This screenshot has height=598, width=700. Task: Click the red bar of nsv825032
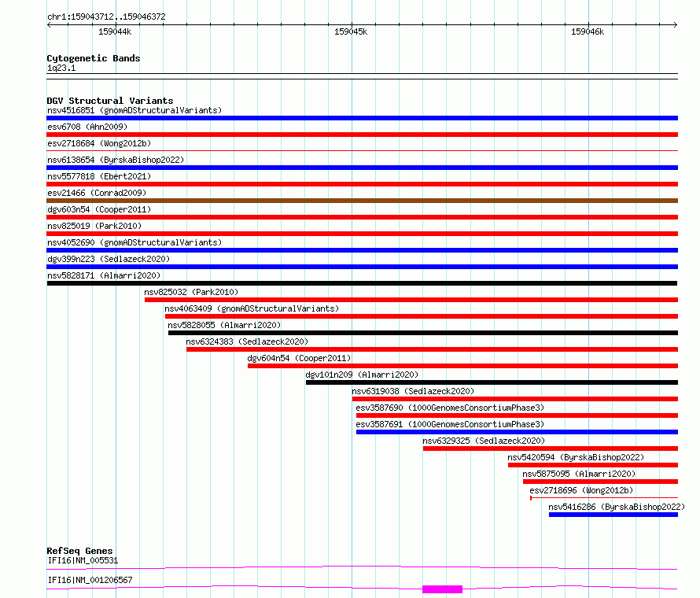[x=411, y=300]
